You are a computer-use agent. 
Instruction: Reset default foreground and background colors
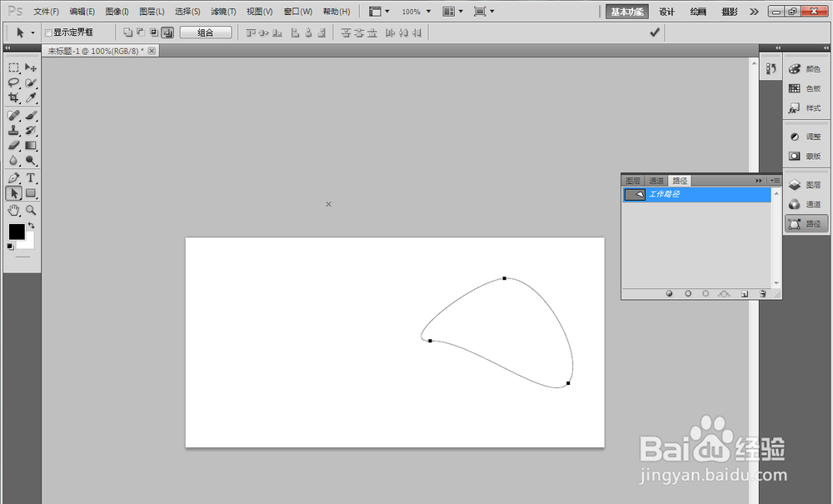point(10,247)
